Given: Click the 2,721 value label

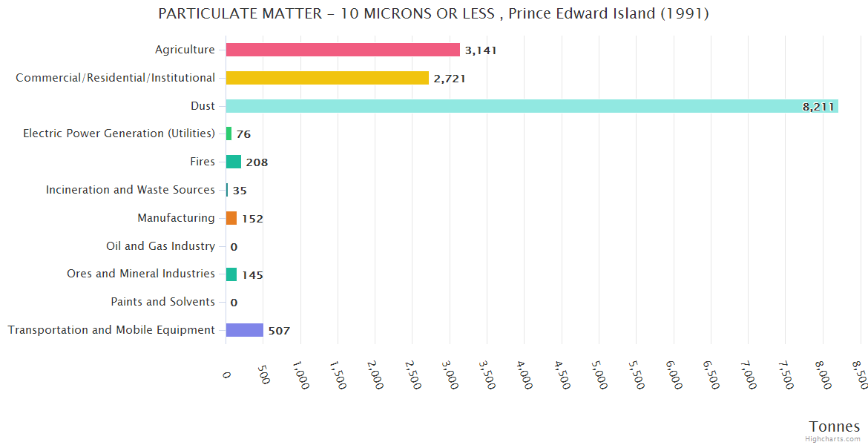Looking at the screenshot, I should pyautogui.click(x=450, y=79).
